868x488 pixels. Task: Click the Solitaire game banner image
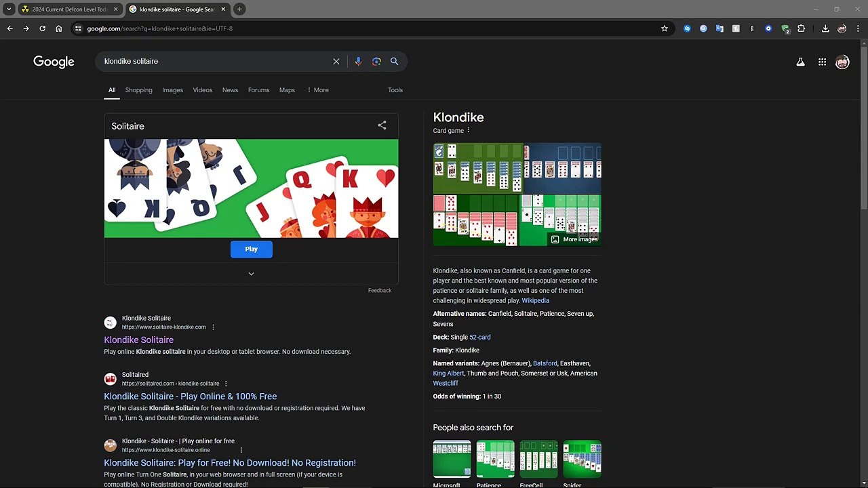(251, 188)
